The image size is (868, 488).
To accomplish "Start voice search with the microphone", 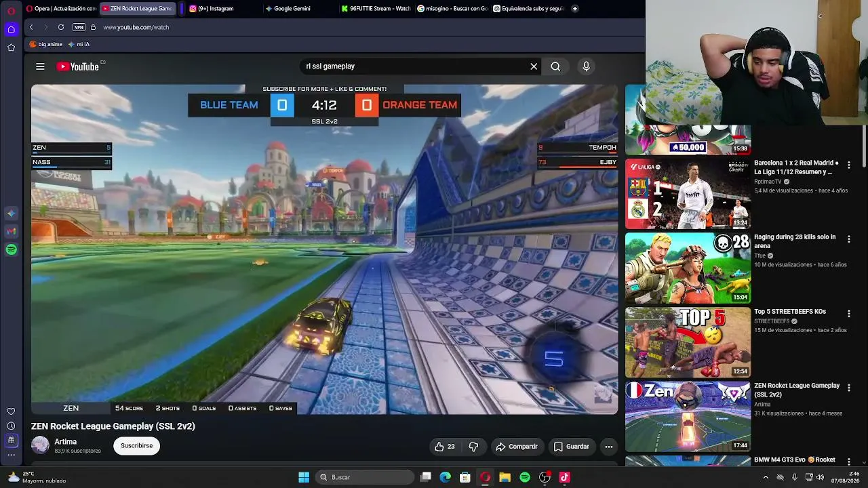I will point(587,66).
